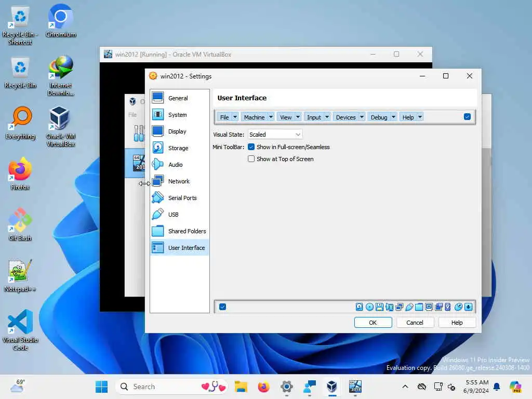Select the Visual Studio Code desktop icon

coord(20,330)
